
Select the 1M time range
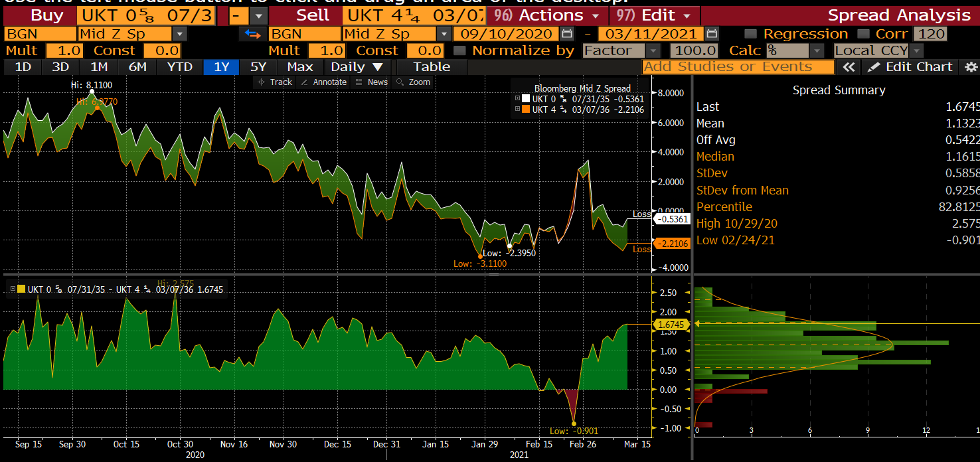99,67
